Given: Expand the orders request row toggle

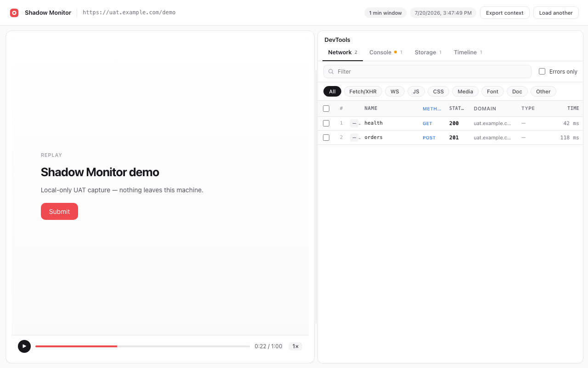Looking at the screenshot, I should tap(354, 138).
